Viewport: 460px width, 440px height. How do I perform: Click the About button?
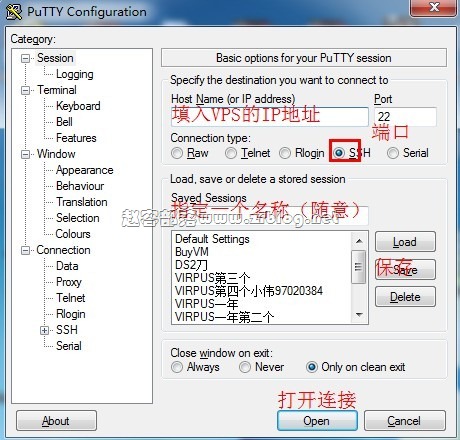click(x=56, y=421)
